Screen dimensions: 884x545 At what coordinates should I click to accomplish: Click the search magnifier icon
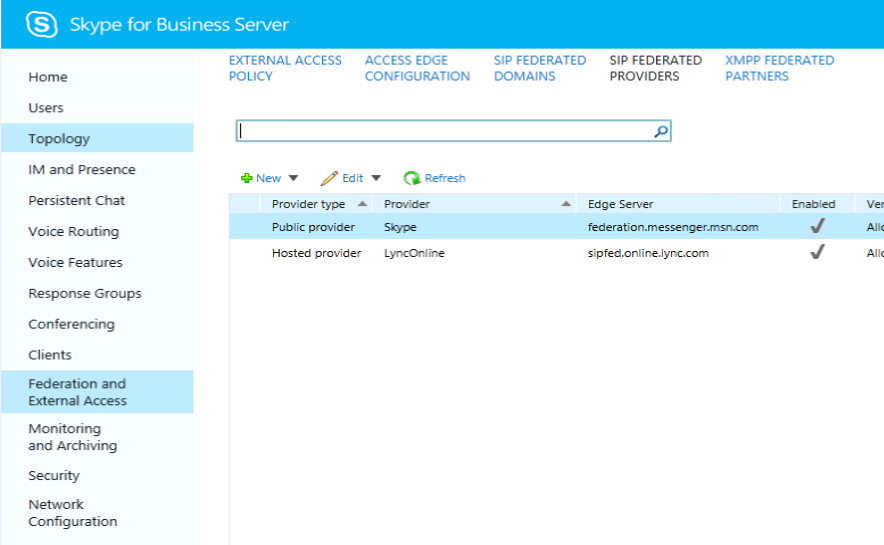pyautogui.click(x=661, y=131)
